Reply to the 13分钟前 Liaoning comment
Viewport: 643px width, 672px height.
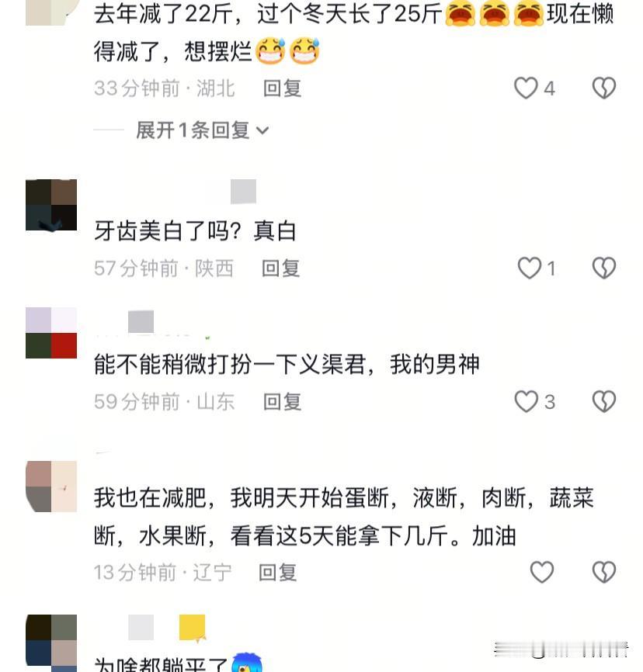click(x=277, y=573)
